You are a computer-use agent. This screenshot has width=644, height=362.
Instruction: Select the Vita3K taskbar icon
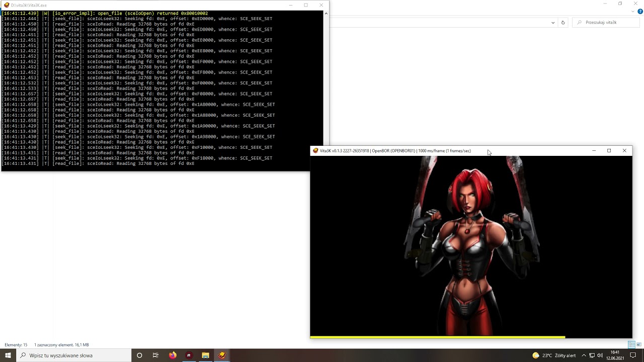[222, 355]
